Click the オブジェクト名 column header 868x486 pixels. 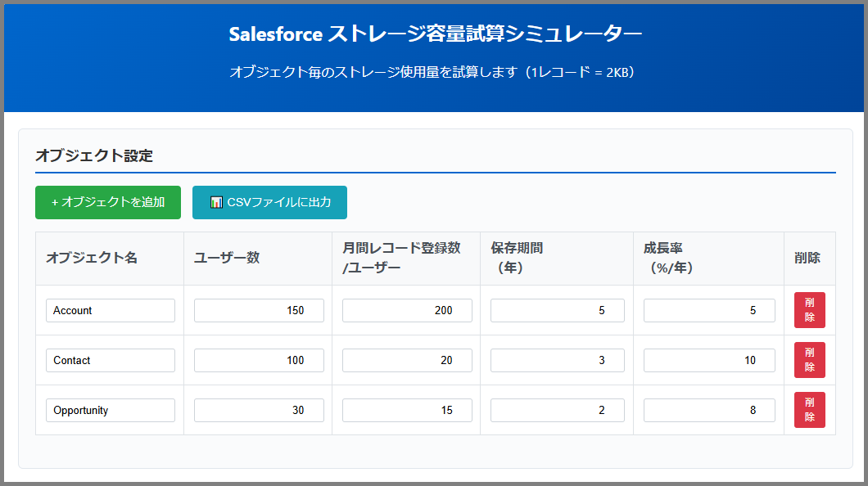pyautogui.click(x=110, y=259)
